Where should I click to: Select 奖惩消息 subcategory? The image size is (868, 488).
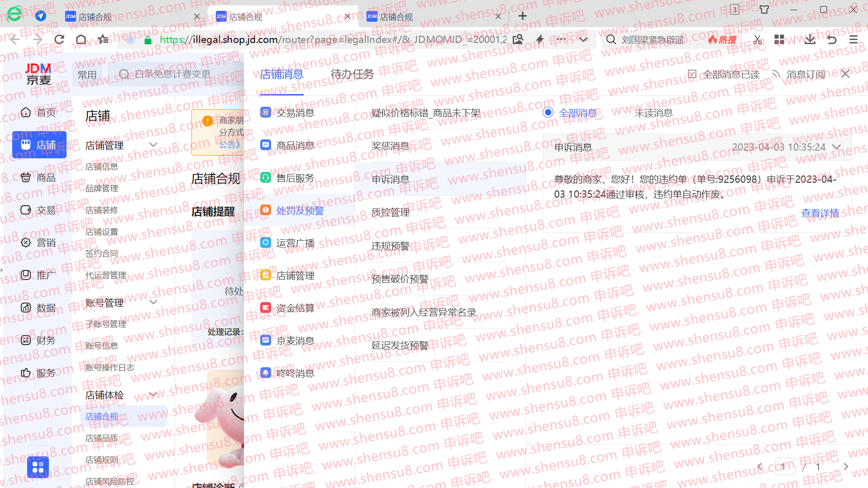[390, 146]
